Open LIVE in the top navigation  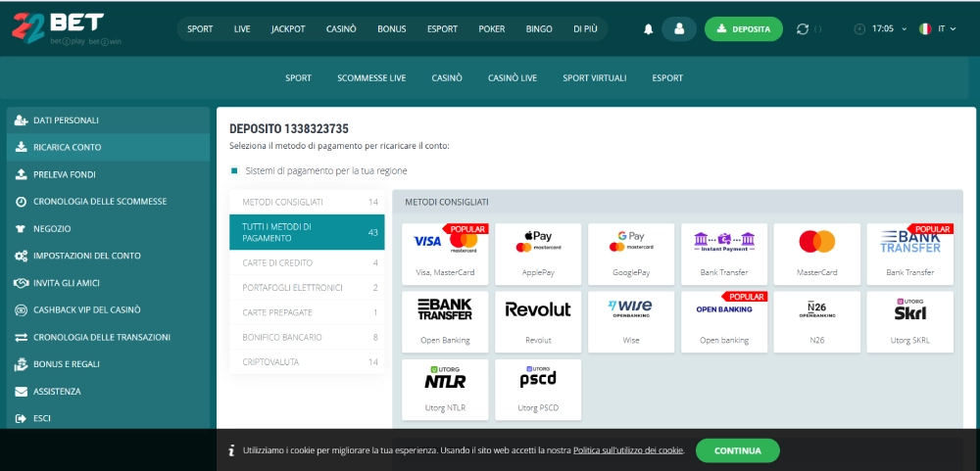click(x=242, y=29)
